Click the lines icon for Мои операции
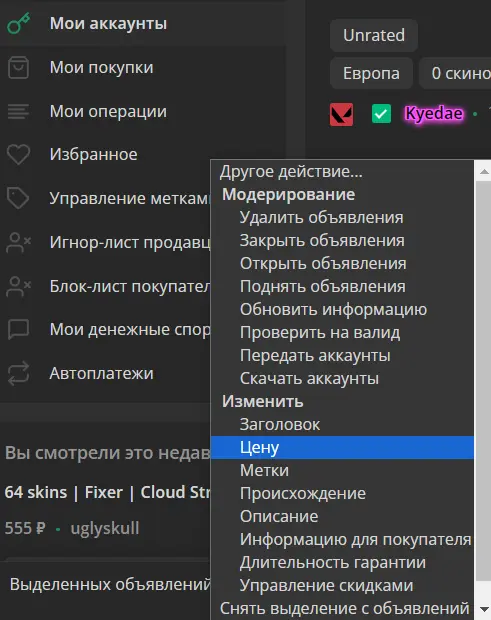 [x=18, y=112]
